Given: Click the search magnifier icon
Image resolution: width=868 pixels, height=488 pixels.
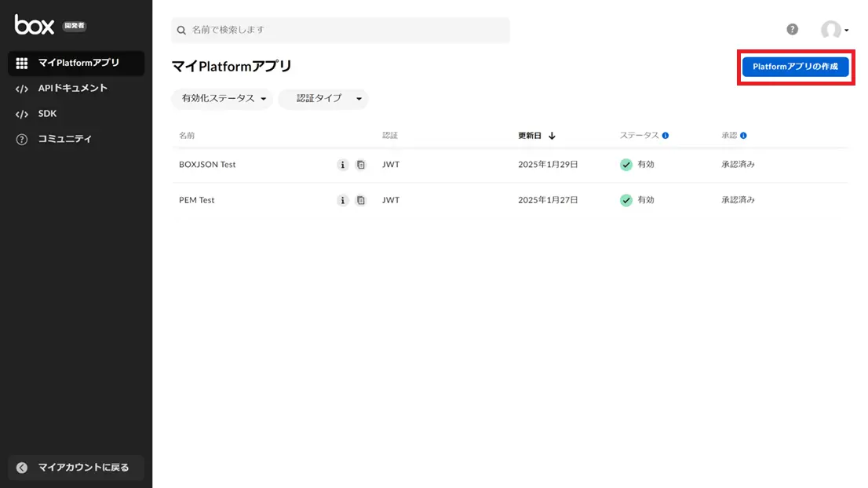Looking at the screenshot, I should pos(181,31).
